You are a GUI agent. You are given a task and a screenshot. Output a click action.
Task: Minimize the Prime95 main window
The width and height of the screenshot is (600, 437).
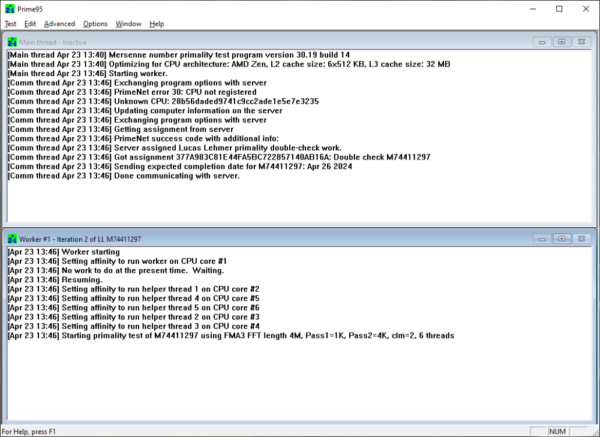533,8
